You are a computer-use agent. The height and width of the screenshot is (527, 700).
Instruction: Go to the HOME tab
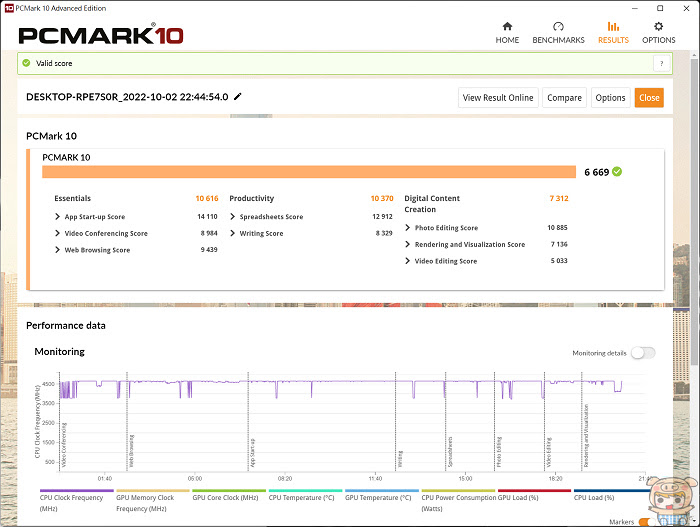tap(507, 33)
